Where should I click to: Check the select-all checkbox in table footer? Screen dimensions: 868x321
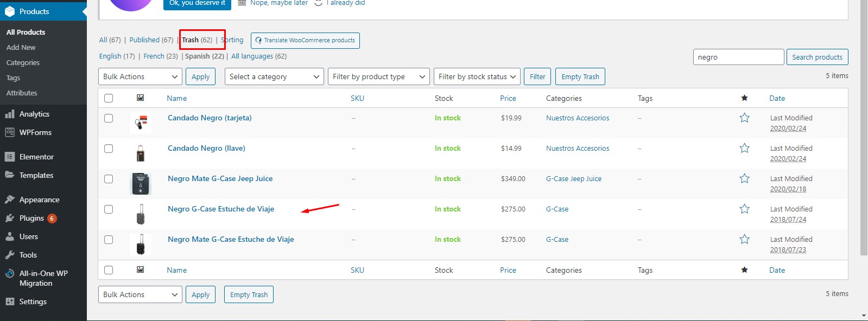pos(109,270)
